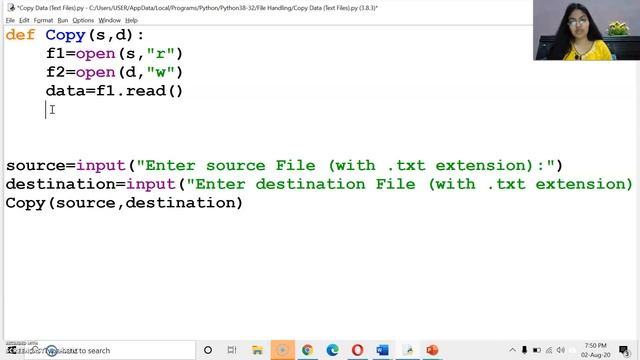Open the volume control icon
This screenshot has height=360, width=640.
coord(561,350)
